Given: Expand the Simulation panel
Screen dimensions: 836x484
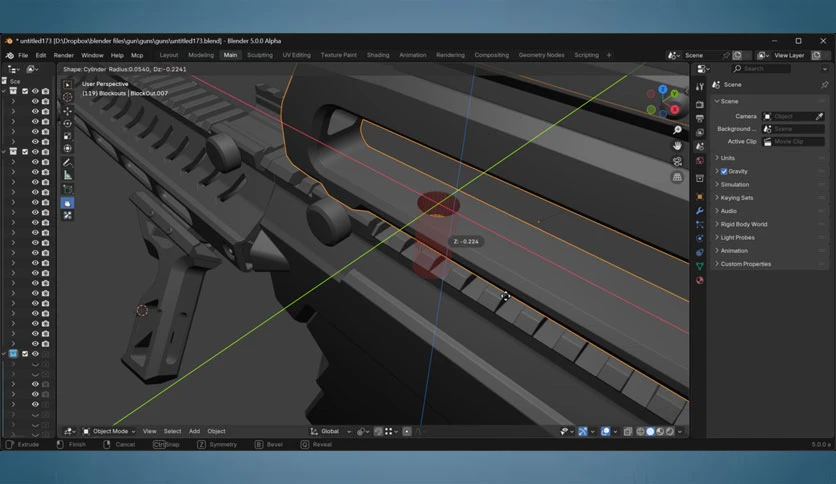Looking at the screenshot, I should tap(735, 184).
